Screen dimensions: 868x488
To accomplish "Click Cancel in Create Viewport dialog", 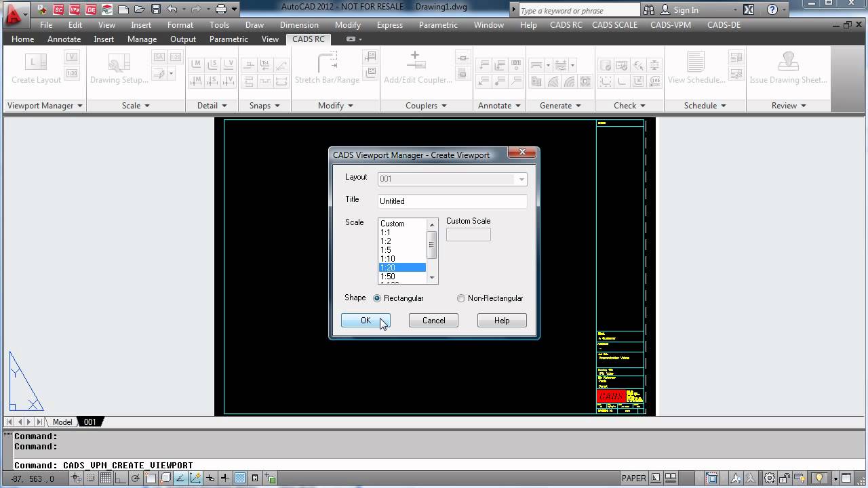I will [433, 321].
